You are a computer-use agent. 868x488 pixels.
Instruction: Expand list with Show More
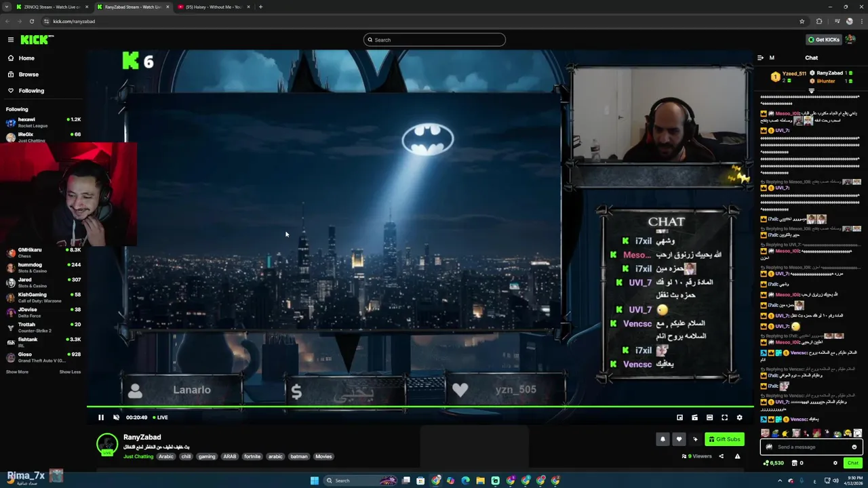tap(17, 372)
